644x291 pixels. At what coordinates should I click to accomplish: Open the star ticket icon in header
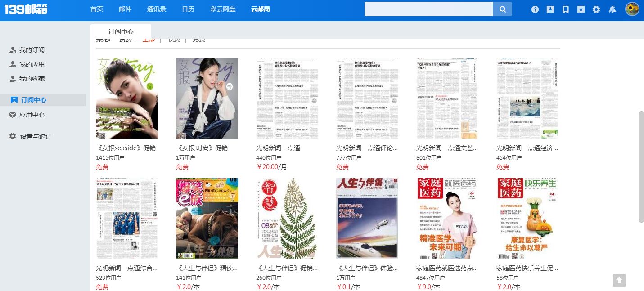pyautogui.click(x=581, y=9)
